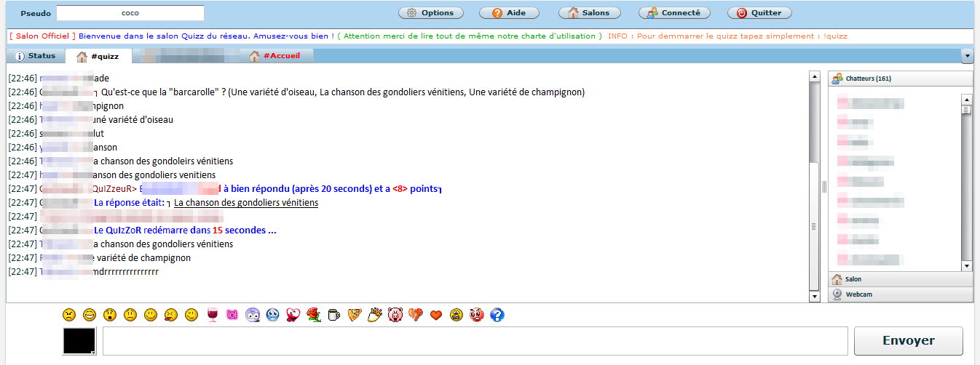Click the blue question mark icon
The height and width of the screenshot is (365, 980).
(497, 315)
